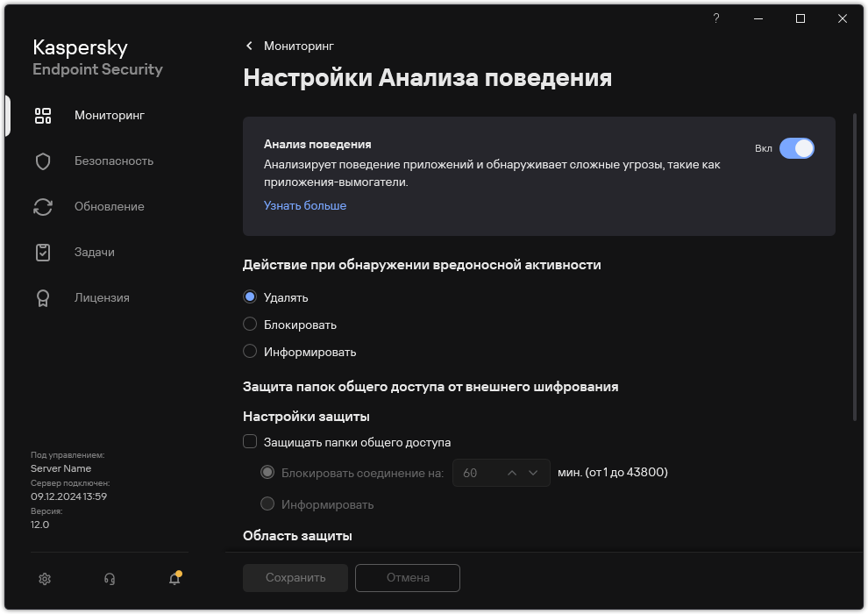Turn off the Анализ поведения switch
This screenshot has height=614, width=868.
(x=797, y=148)
